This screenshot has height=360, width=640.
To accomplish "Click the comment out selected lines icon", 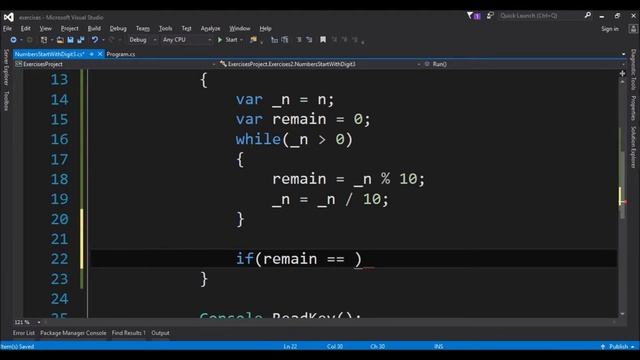I will 299,40.
